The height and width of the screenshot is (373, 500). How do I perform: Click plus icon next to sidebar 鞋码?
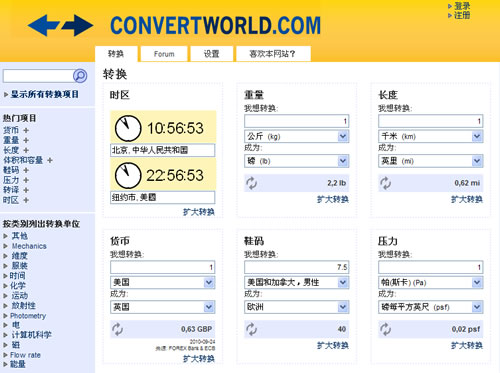pyautogui.click(x=26, y=170)
